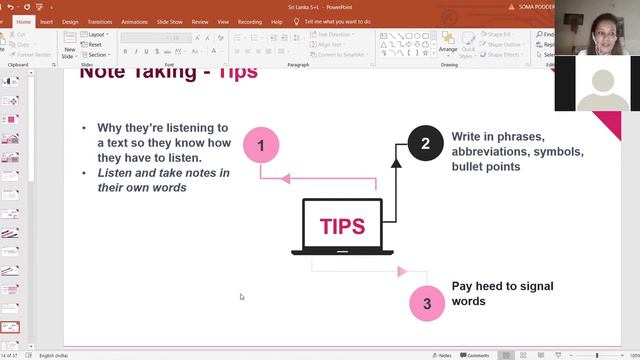The width and height of the screenshot is (640, 360).
Task: Open the Recording tab
Action: click(250, 22)
